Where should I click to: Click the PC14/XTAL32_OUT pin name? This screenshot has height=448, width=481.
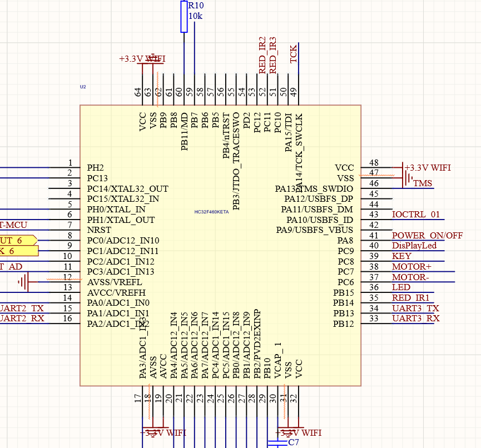[127, 188]
